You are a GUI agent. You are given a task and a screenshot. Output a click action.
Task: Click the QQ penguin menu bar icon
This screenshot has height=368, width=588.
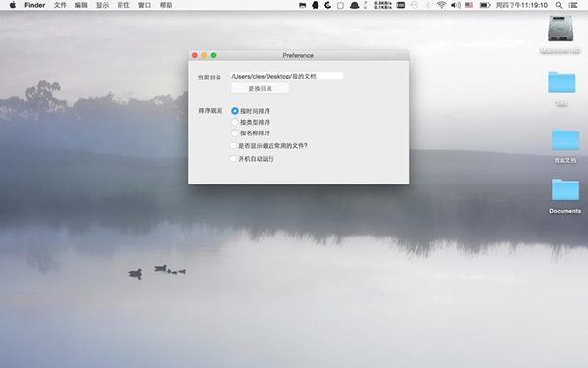(316, 5)
